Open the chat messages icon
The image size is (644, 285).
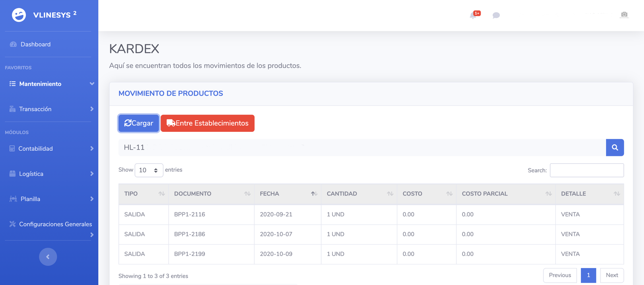(x=496, y=15)
